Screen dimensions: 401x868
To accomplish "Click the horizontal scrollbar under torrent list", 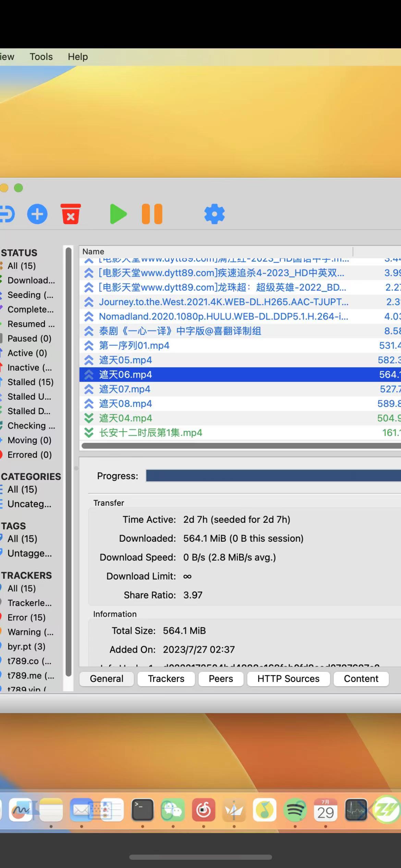I will point(240,446).
